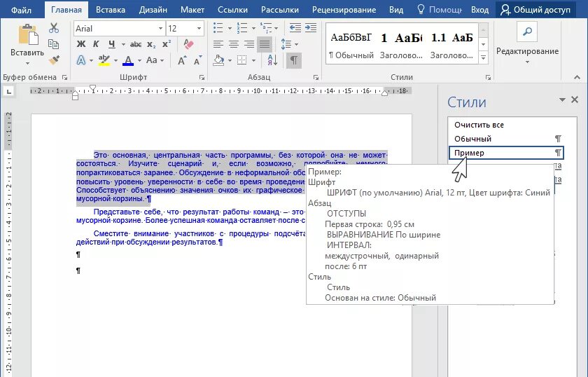588x377 pixels.
Task: Open the font color dropdown arrow
Action: [139, 60]
